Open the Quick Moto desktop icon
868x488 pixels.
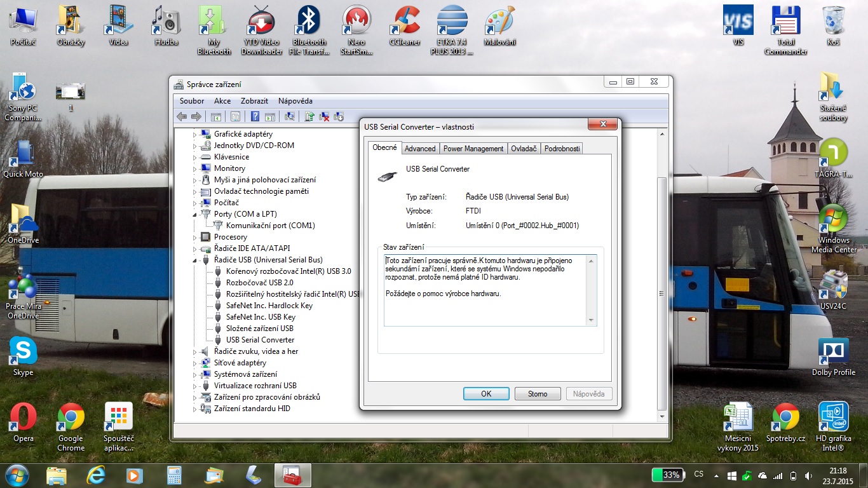tap(24, 158)
